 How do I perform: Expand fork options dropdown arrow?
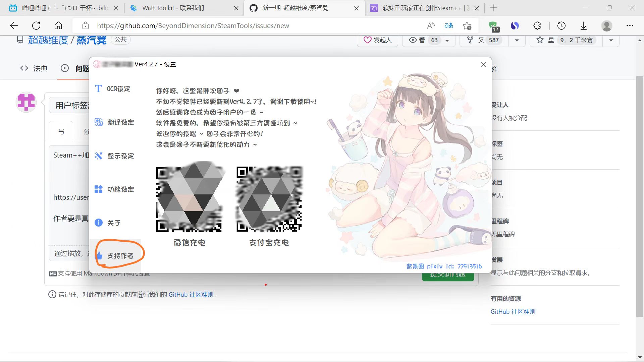517,40
